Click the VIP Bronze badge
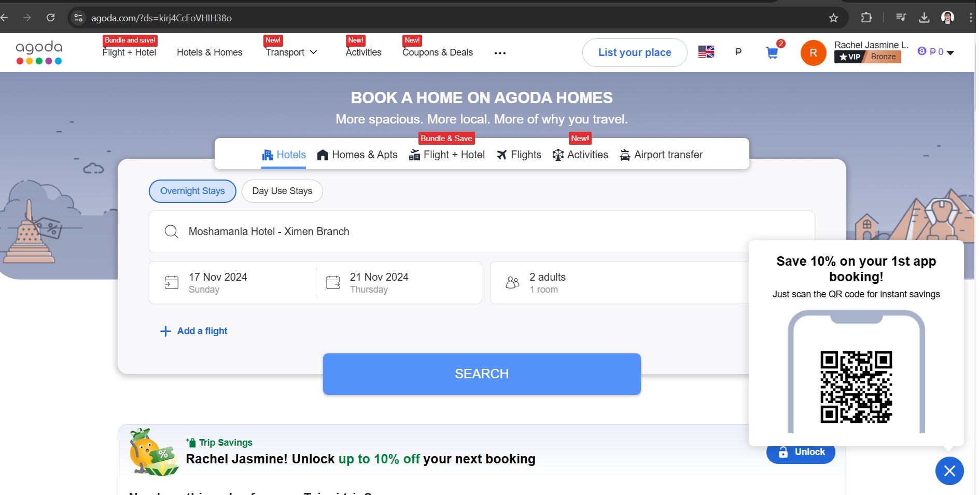980x495 pixels. click(867, 57)
